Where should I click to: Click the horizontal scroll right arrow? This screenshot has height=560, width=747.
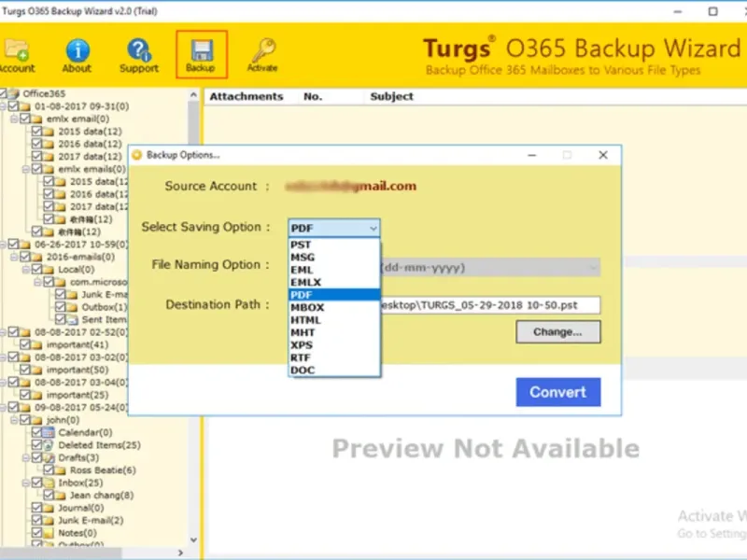pyautogui.click(x=180, y=553)
